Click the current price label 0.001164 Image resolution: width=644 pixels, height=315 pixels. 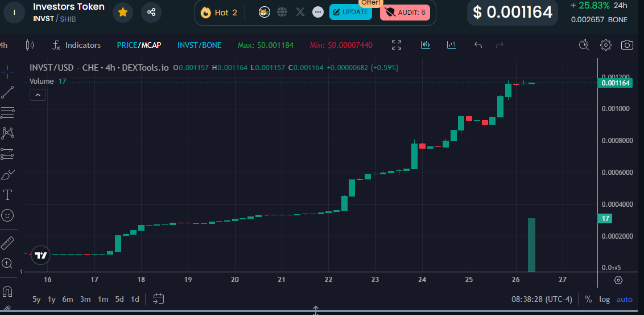[x=615, y=84]
